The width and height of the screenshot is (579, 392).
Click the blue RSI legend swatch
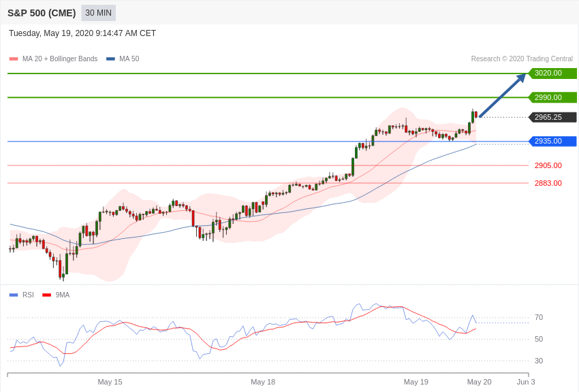pyautogui.click(x=14, y=295)
